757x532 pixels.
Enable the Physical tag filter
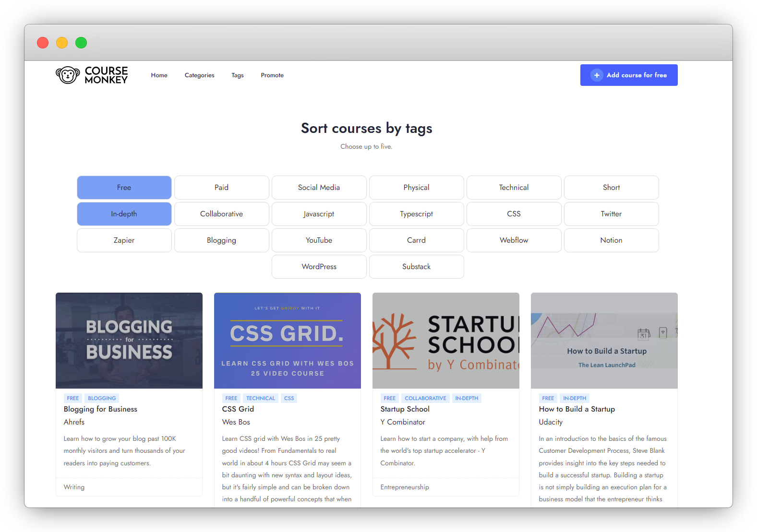tap(417, 188)
